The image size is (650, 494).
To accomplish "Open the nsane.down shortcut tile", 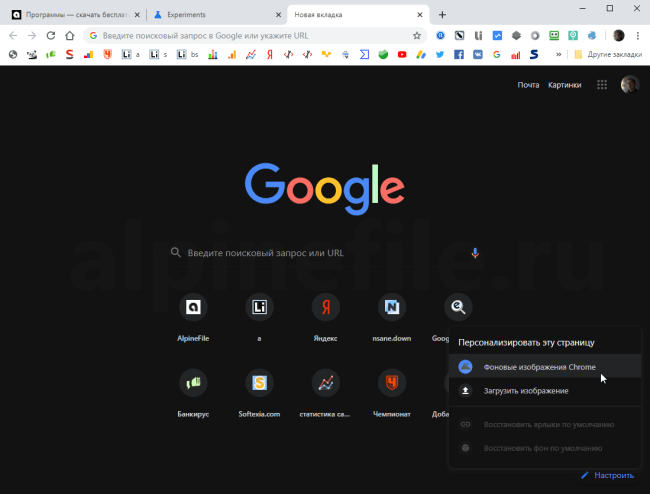I will (x=392, y=317).
